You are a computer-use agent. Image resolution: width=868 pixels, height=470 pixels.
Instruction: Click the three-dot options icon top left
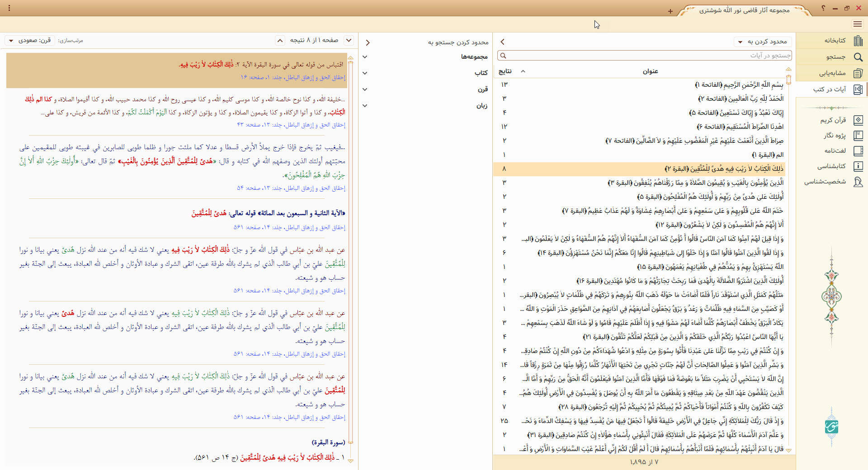9,8
